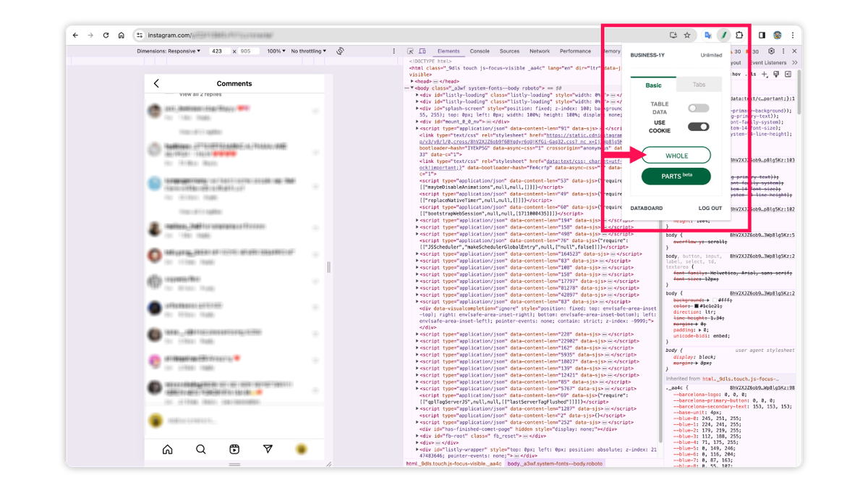The height and width of the screenshot is (493, 868).
Task: Open device toolbar more options menu
Action: pos(394,51)
